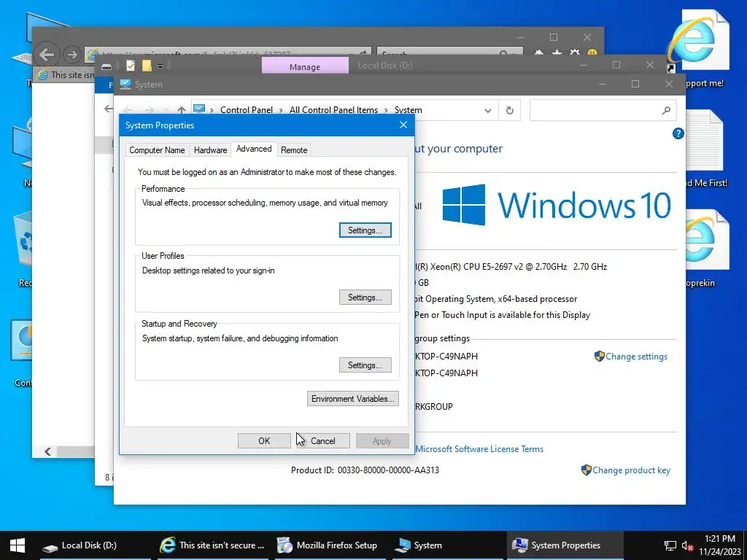Screen dimensions: 747x560
Task: Open Startup and Recovery Settings button
Action: [365, 365]
